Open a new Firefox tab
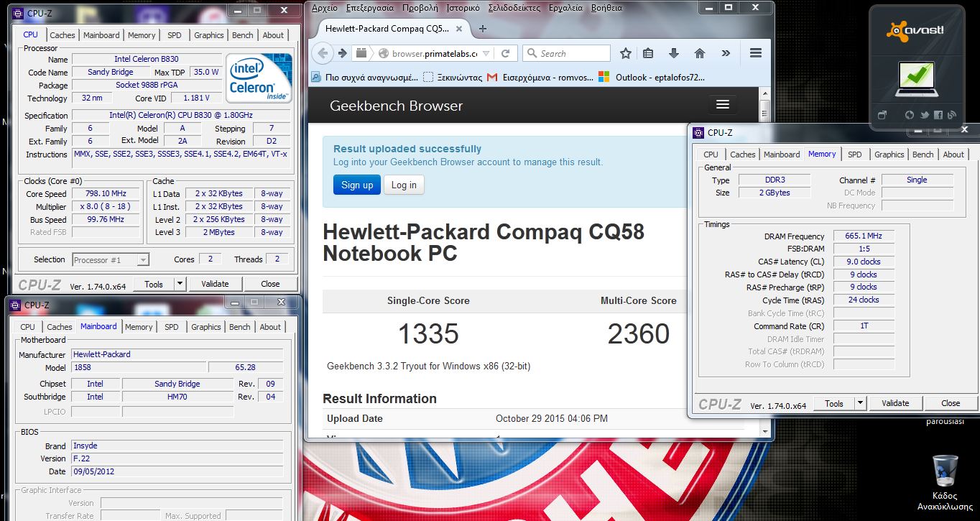This screenshot has height=521, width=980. tap(483, 29)
